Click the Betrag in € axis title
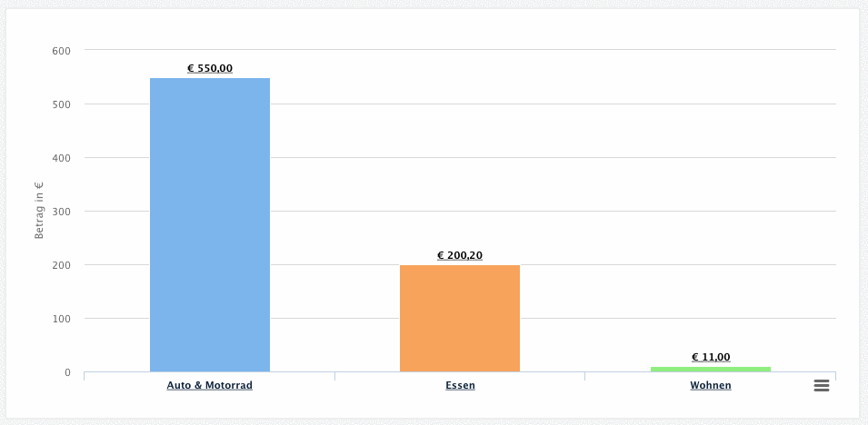 tap(39, 211)
